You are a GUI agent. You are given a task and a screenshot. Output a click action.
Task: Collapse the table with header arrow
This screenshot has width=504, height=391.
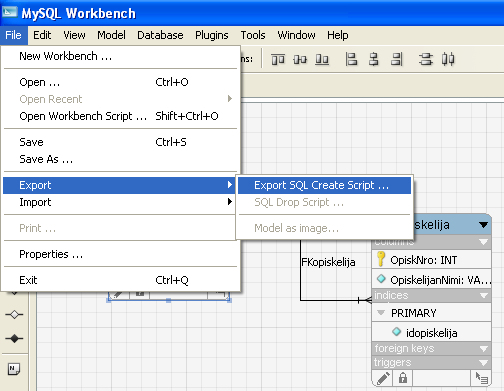coord(483,225)
